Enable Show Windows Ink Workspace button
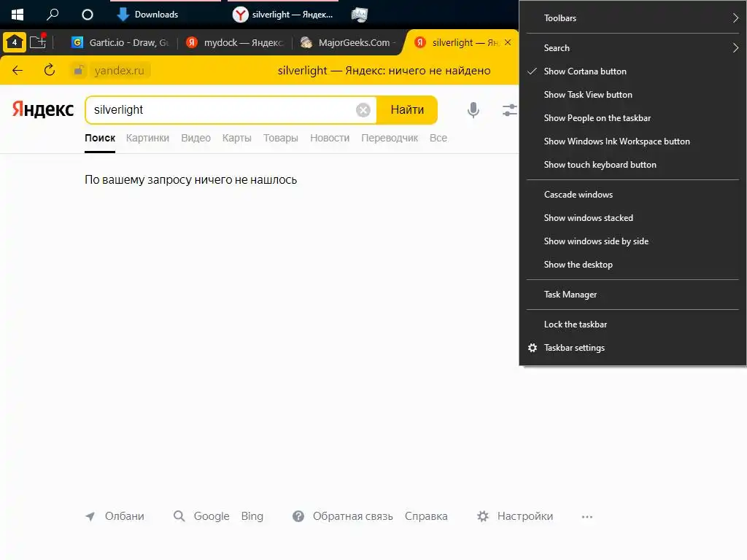The image size is (747, 560). tap(632, 141)
